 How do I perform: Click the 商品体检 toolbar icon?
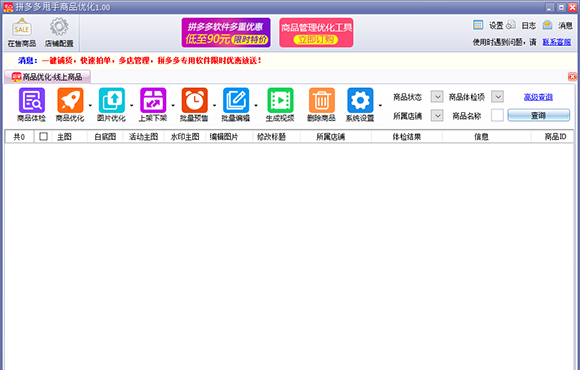click(31, 105)
